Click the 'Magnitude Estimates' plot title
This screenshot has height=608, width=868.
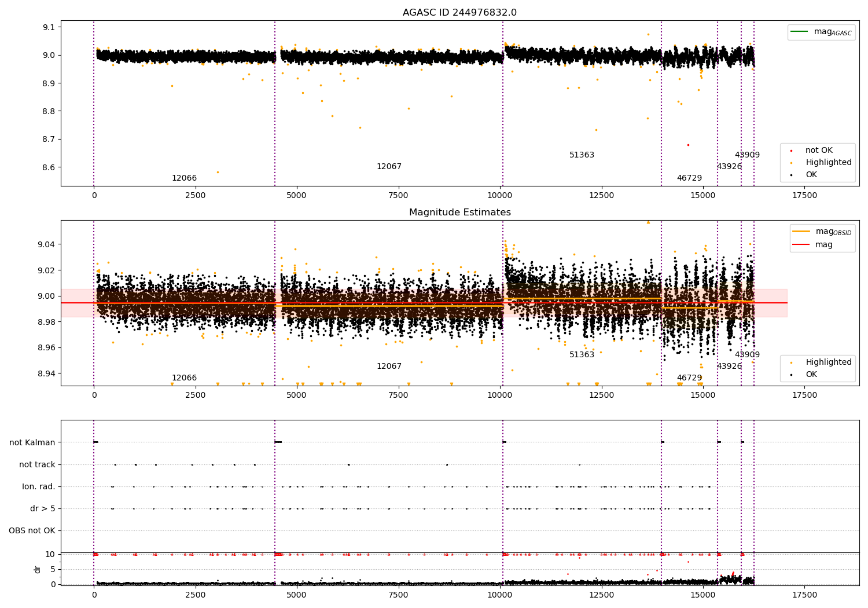459,213
